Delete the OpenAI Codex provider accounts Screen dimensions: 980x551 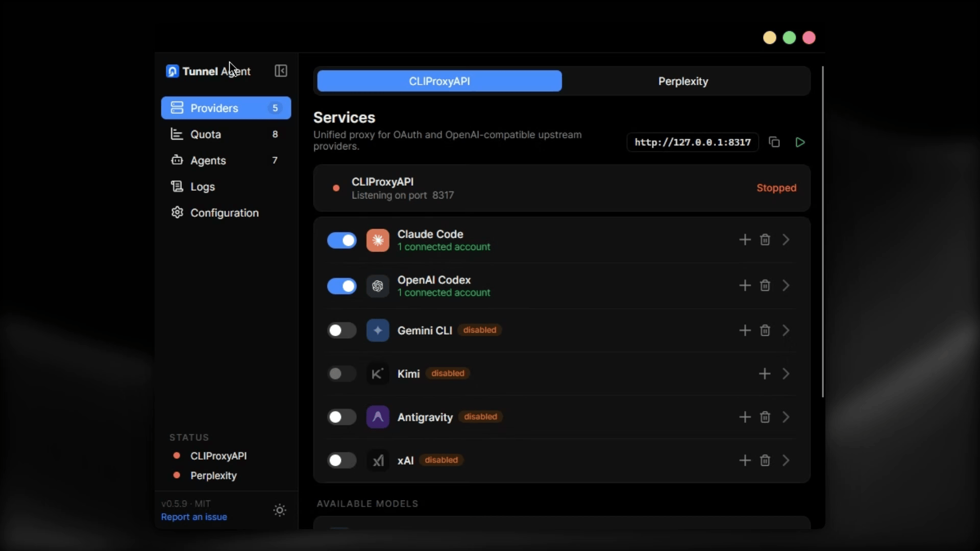765,286
